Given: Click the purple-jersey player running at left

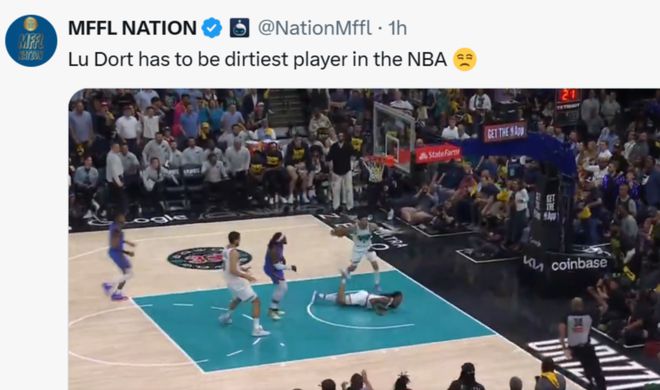Looking at the screenshot, I should tap(119, 257).
